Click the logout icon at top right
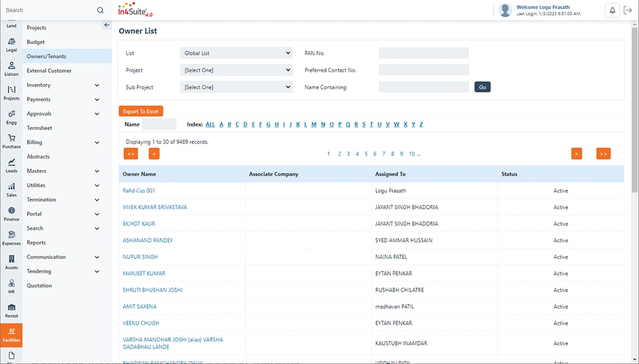This screenshot has height=364, width=639. click(628, 10)
